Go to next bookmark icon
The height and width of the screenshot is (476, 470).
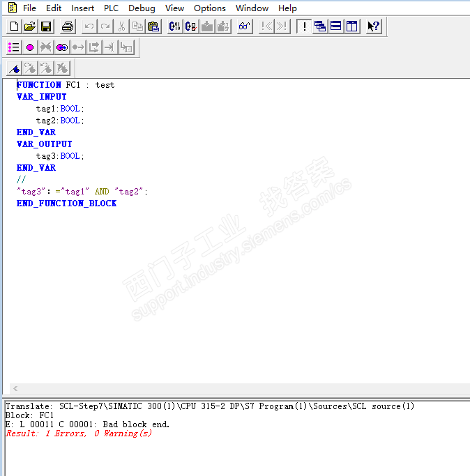point(31,68)
